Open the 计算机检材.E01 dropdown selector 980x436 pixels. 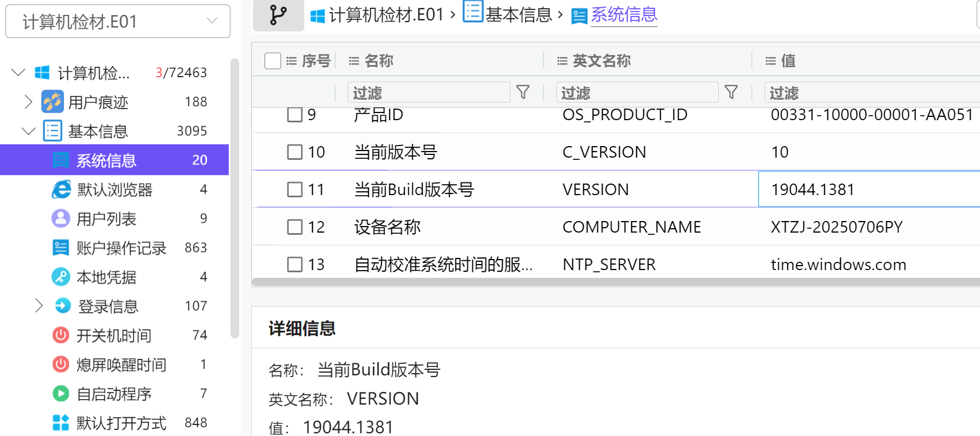pyautogui.click(x=118, y=21)
